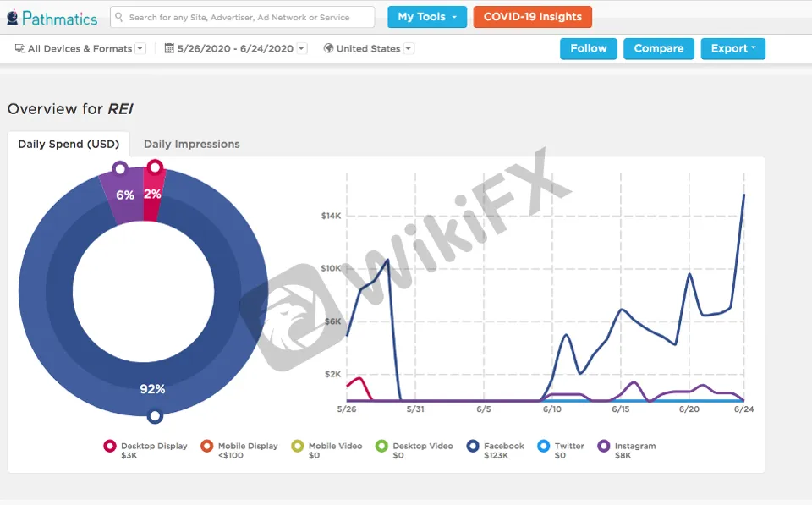Screen dimensions: 812x505
Task: Click the 5/26 x-axis date label
Action: 347,409
